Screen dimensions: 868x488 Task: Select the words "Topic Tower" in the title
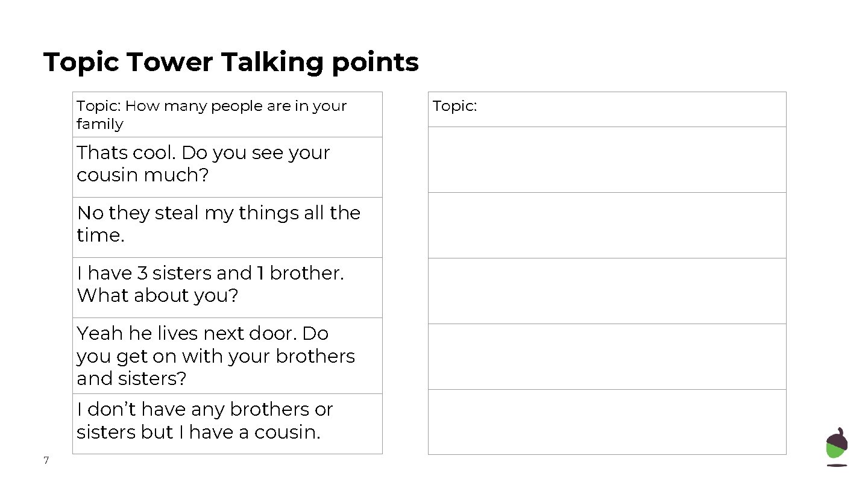[x=128, y=62]
